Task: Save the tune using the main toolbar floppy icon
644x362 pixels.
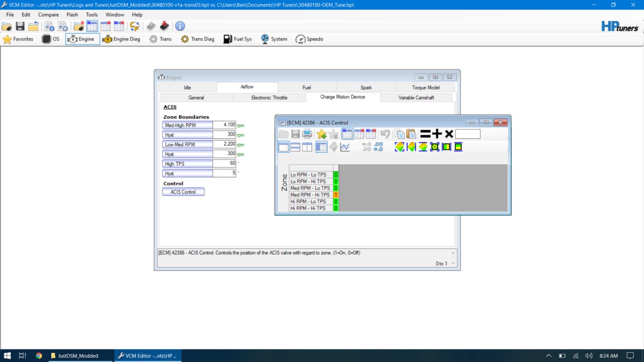Action: point(20,26)
